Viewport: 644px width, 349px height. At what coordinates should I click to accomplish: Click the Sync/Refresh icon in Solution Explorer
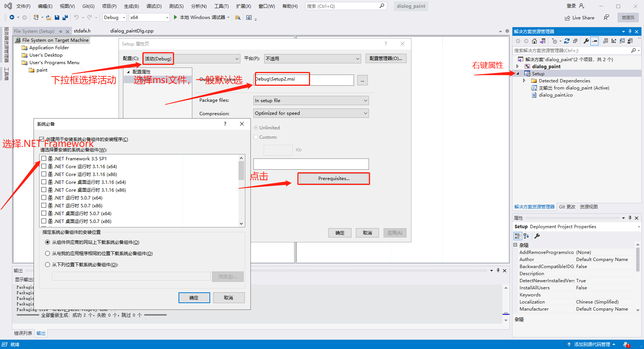(x=567, y=41)
